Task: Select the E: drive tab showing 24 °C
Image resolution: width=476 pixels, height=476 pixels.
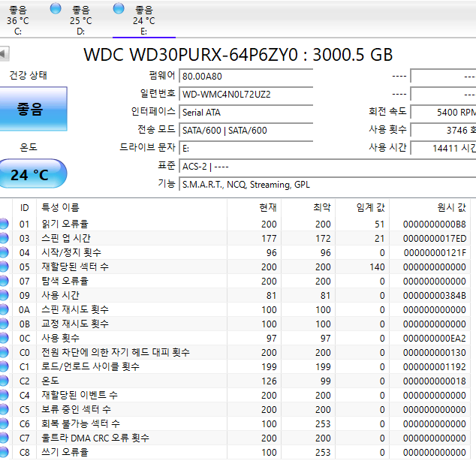Action: pos(144,20)
